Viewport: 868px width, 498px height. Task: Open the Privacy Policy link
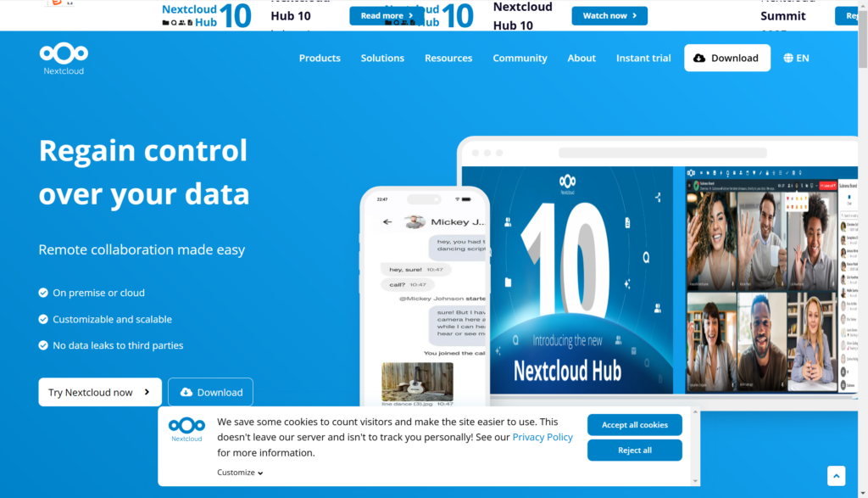pyautogui.click(x=542, y=437)
